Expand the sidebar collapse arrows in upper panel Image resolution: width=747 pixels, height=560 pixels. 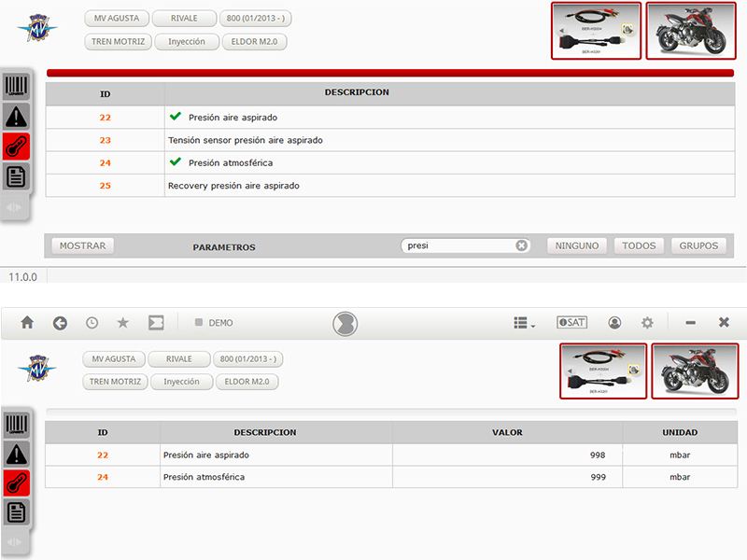coord(14,207)
